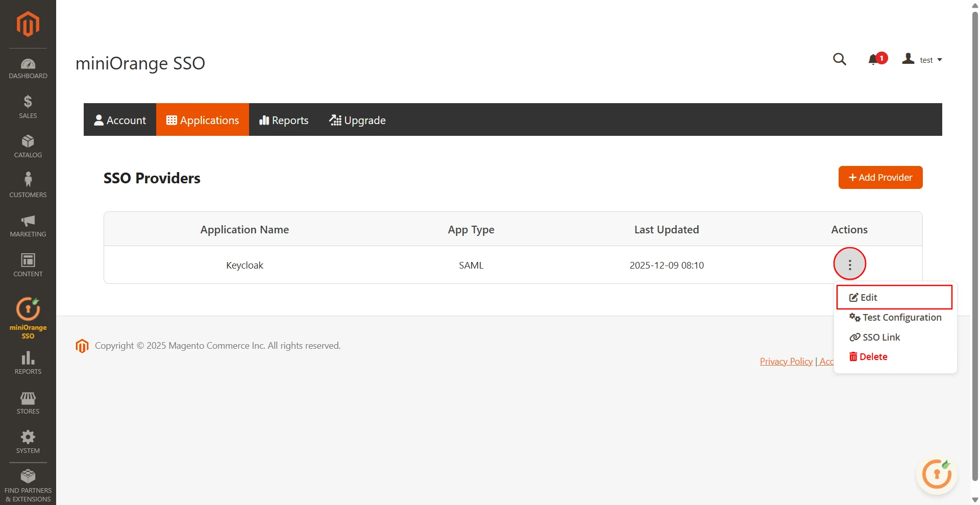Click the Add Provider button
This screenshot has width=980, height=505.
[880, 177]
